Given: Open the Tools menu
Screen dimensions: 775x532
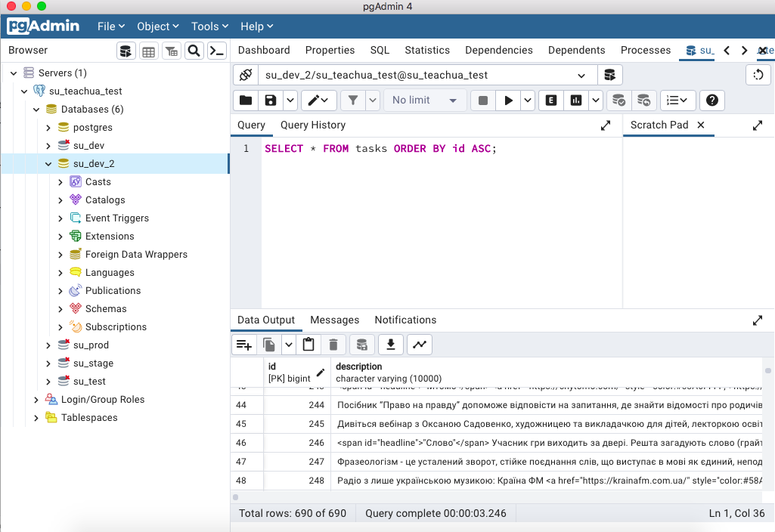Looking at the screenshot, I should click(209, 26).
